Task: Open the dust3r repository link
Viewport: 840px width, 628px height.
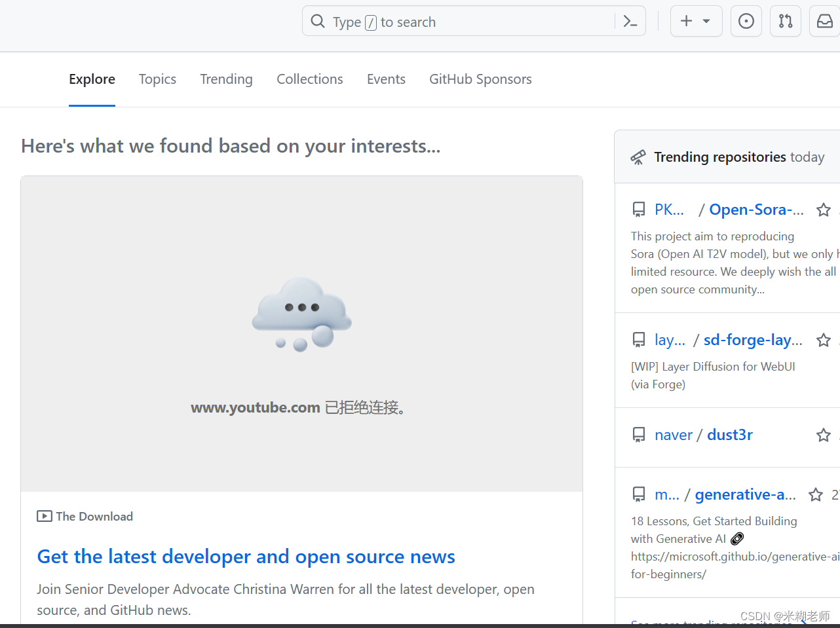Action: [x=730, y=435]
